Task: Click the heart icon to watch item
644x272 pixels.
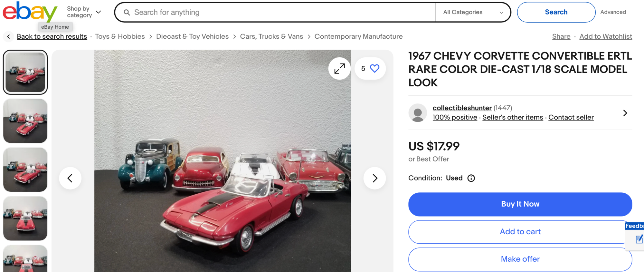Action: (x=374, y=68)
